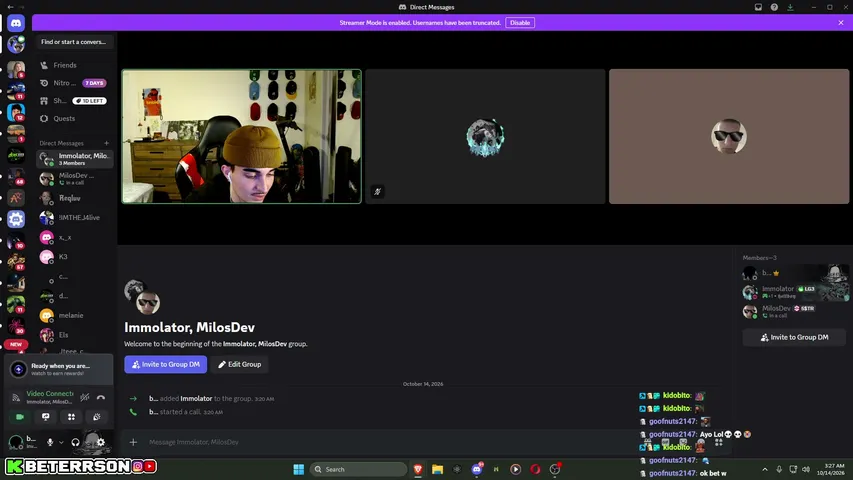Image resolution: width=853 pixels, height=480 pixels.
Task: Disable Streamer Mode from banner
Action: coord(520,23)
